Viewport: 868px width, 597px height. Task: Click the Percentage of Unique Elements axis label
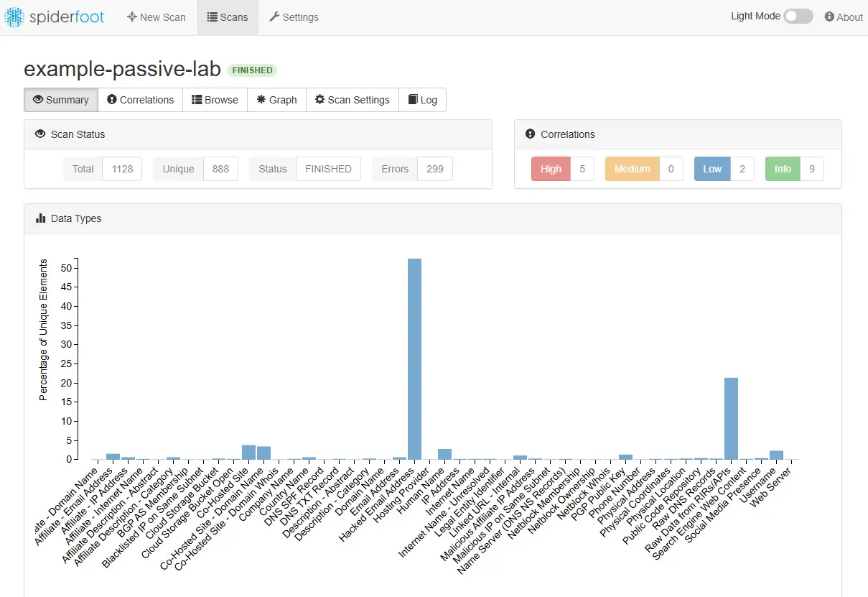pyautogui.click(x=44, y=330)
